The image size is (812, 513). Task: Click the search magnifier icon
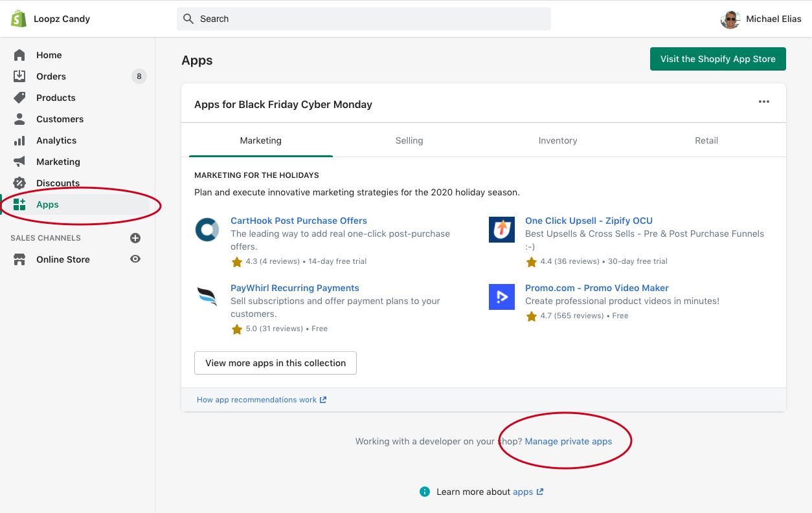pos(188,19)
